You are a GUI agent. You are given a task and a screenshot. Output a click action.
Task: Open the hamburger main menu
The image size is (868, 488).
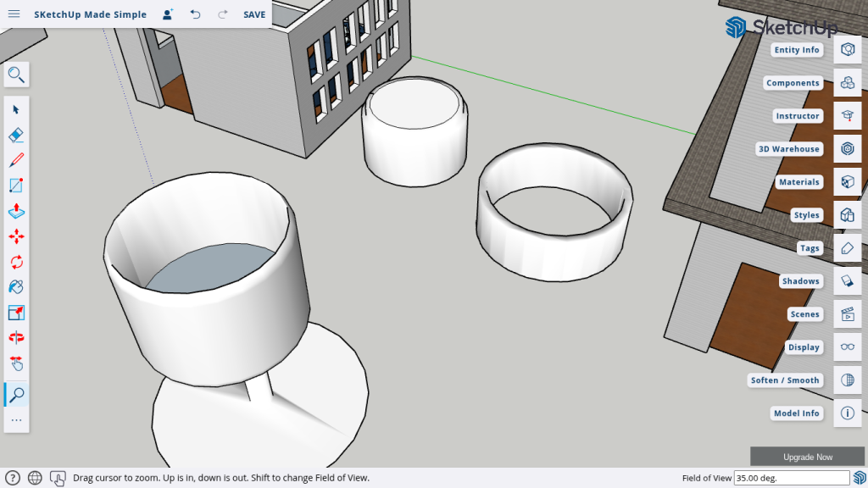click(14, 14)
